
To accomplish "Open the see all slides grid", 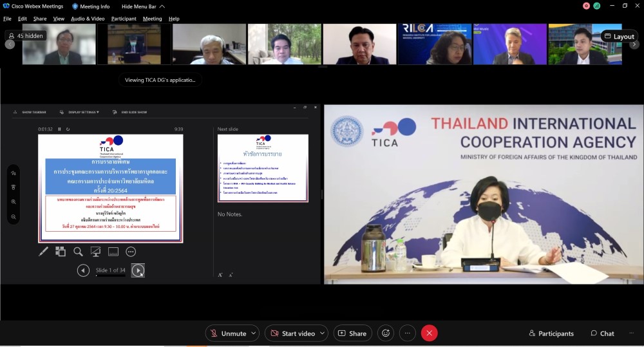I will click(x=61, y=252).
